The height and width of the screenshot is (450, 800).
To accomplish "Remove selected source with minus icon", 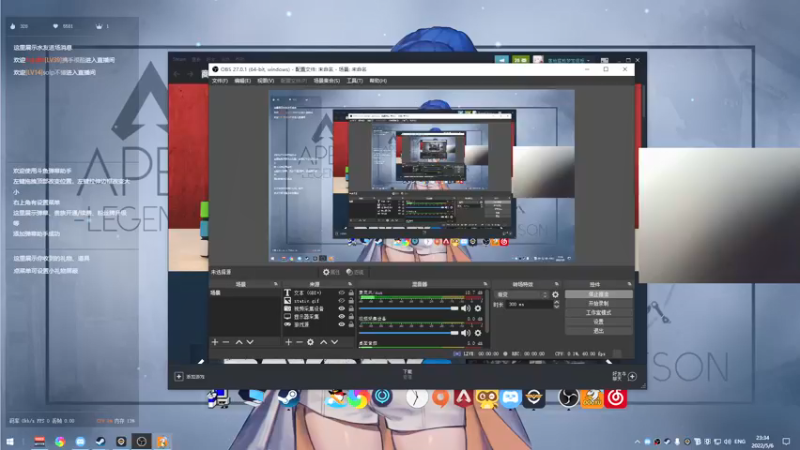I will coord(299,342).
